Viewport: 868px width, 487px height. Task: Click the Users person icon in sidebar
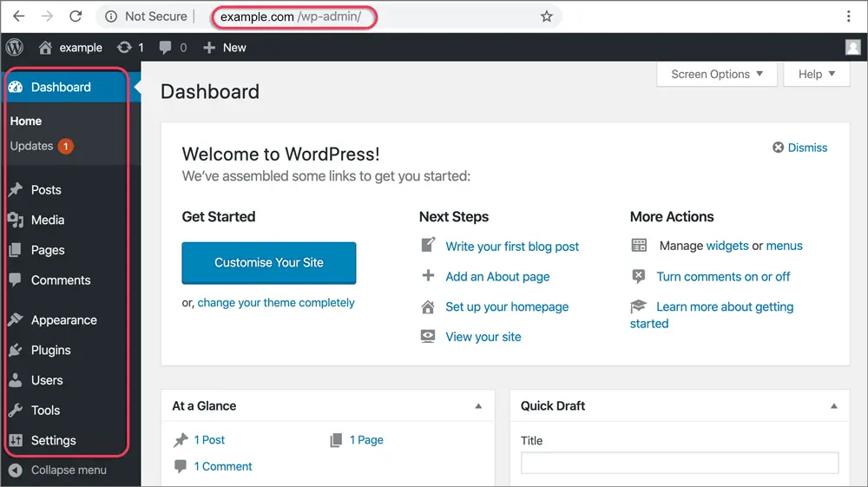(16, 380)
